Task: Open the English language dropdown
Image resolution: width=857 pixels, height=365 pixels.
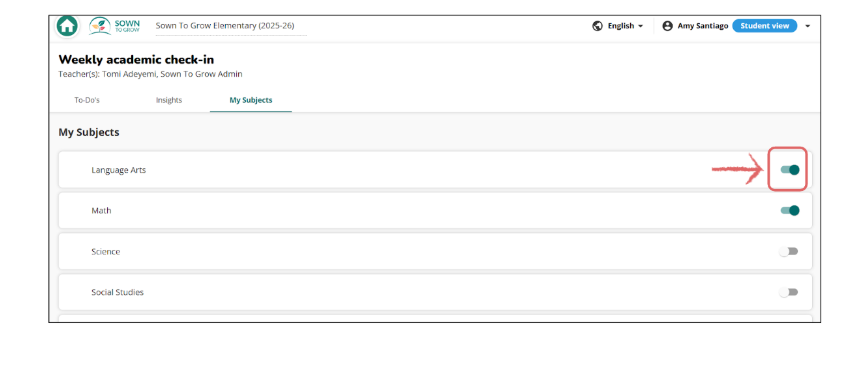Action: point(625,26)
